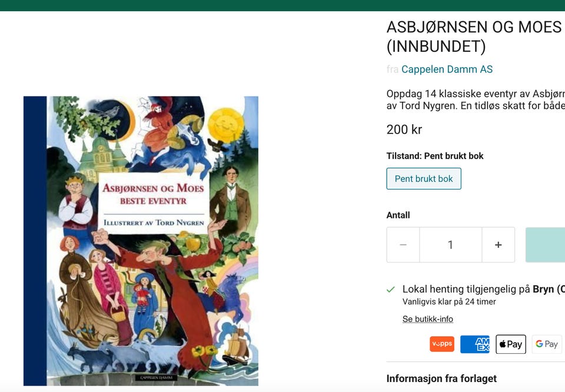Screen dimensions: 565x392
Task: Click the dark green header bar
Action: click(x=282, y=5)
